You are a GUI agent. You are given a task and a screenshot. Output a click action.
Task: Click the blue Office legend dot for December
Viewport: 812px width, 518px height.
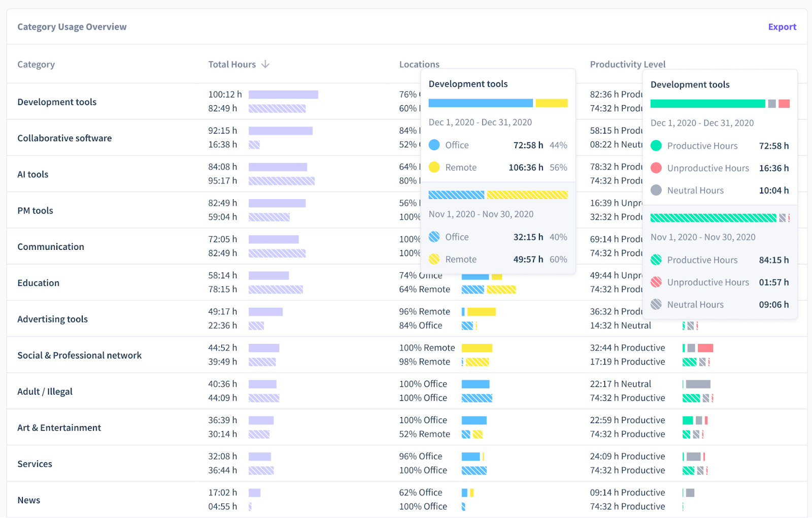pyautogui.click(x=434, y=145)
